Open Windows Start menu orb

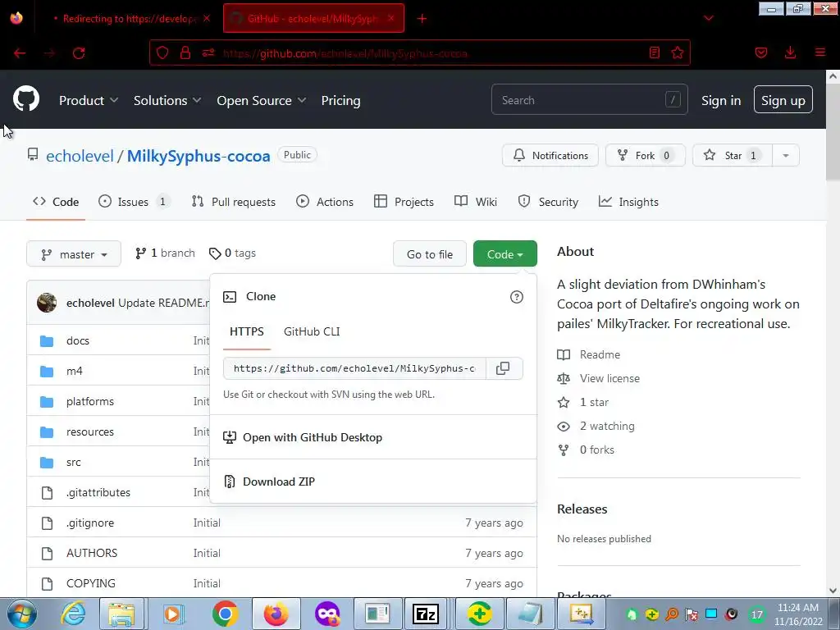pyautogui.click(x=21, y=614)
